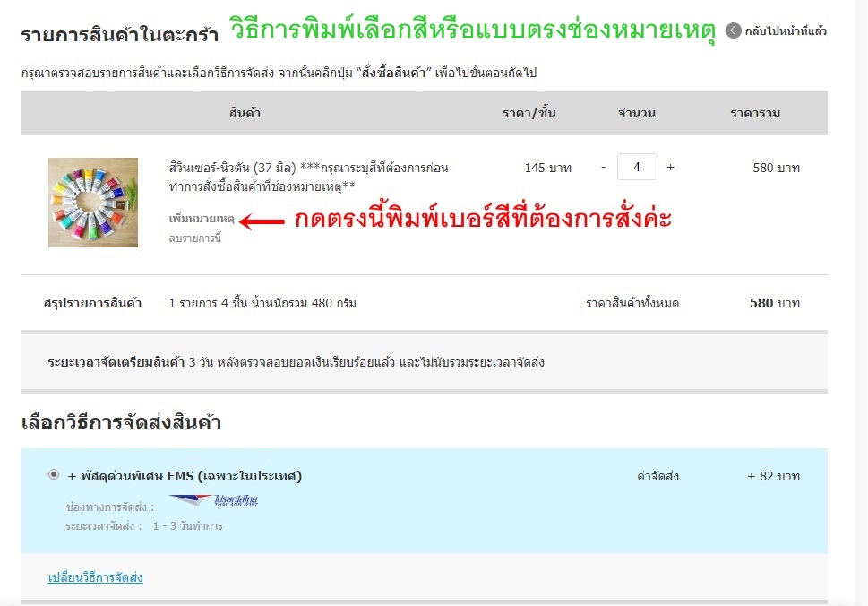Click the เปลี่ยนวิธีการจัดส่ง link

pos(95,577)
